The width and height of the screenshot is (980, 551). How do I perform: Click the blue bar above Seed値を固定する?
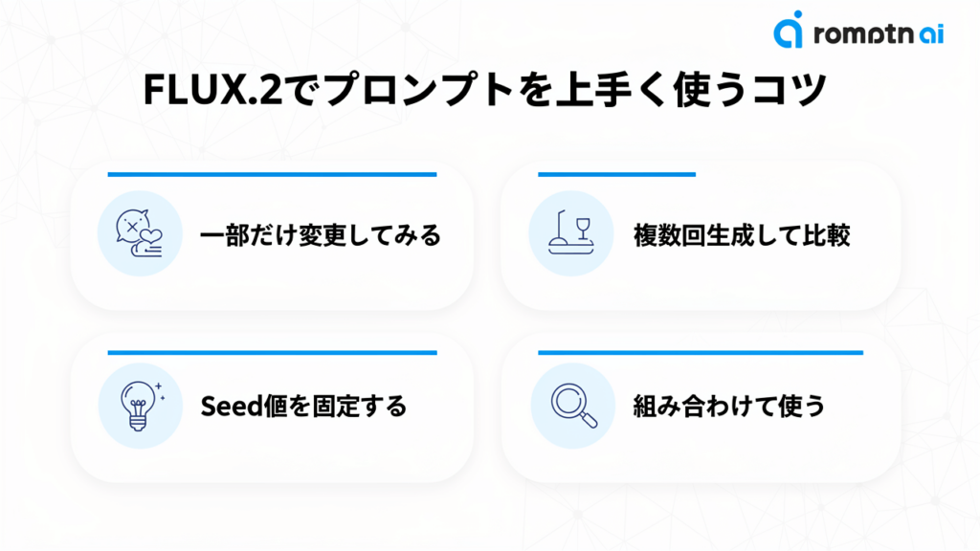pyautogui.click(x=272, y=352)
